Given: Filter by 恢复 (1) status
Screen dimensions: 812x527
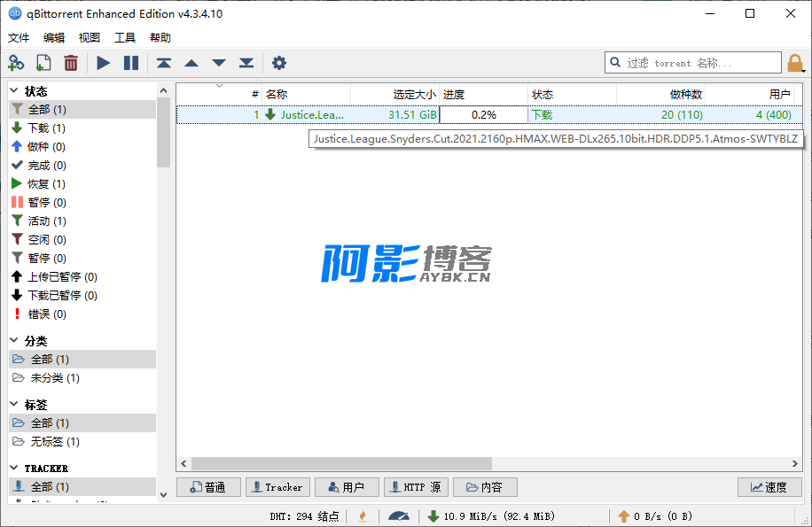Looking at the screenshot, I should point(82,183).
